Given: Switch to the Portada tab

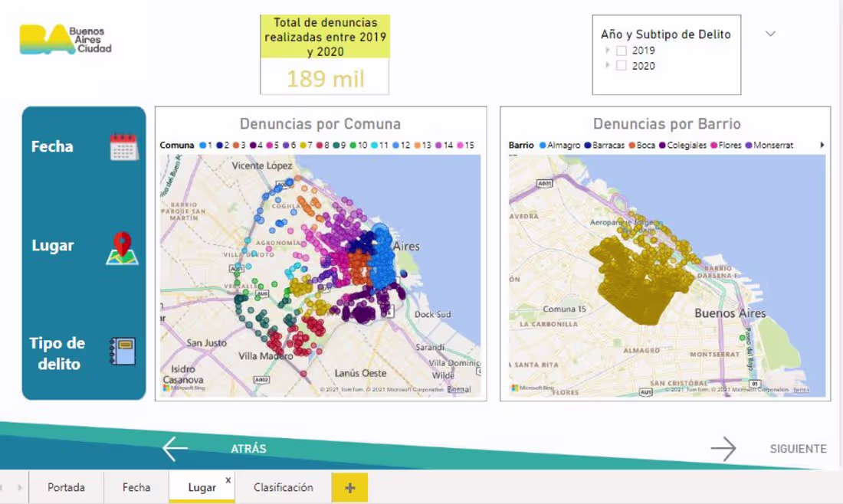Looking at the screenshot, I should [x=67, y=487].
